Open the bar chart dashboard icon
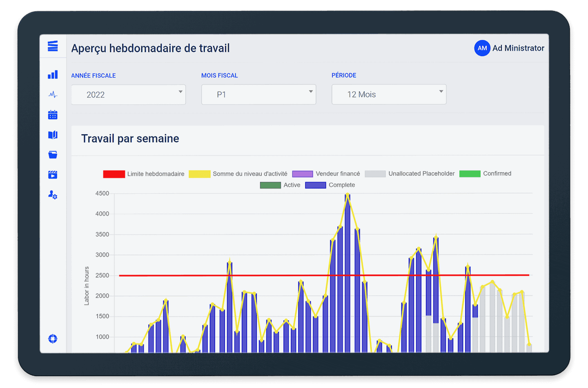The width and height of the screenshot is (588, 388). tap(53, 75)
